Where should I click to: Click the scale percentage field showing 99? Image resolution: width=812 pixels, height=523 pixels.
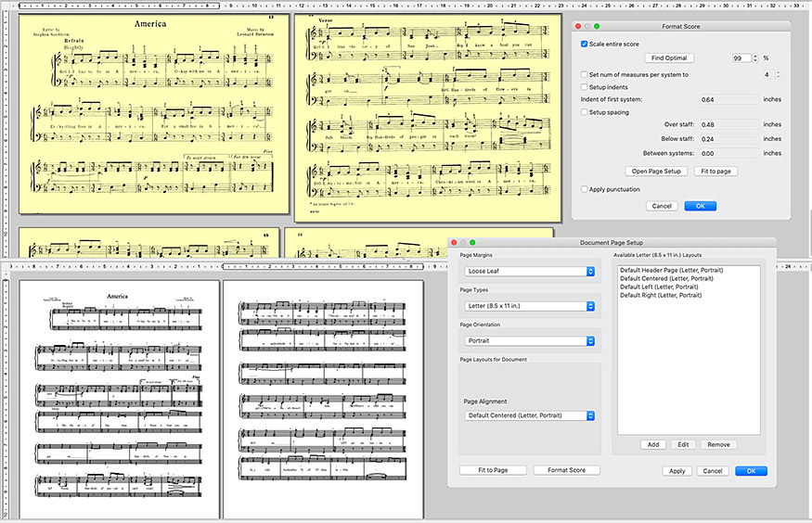pyautogui.click(x=741, y=58)
